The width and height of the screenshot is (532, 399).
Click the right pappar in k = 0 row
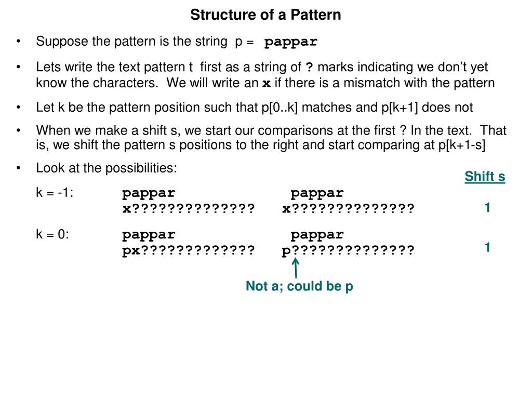[317, 235]
